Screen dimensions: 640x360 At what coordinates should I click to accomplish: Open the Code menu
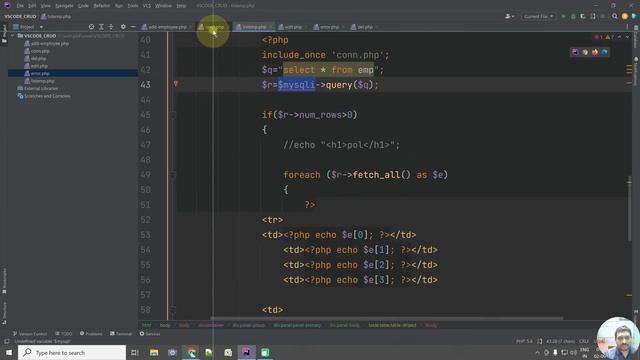coord(83,6)
